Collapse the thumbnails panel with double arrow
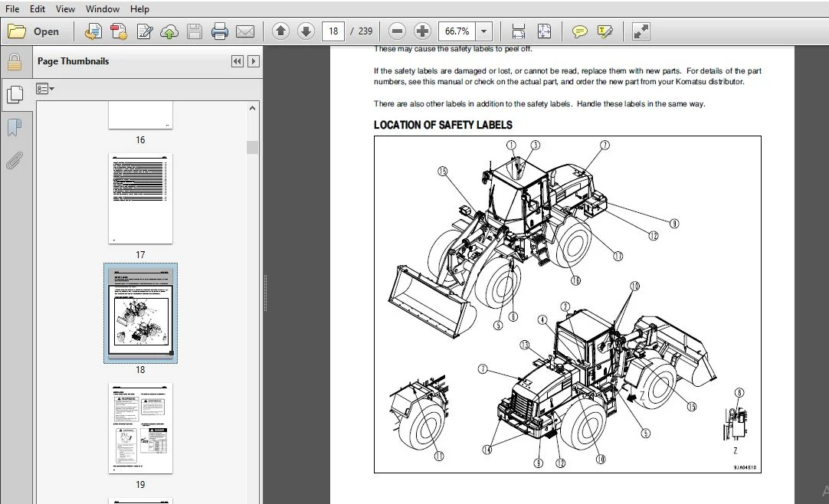The height and width of the screenshot is (504, 829). (x=238, y=61)
